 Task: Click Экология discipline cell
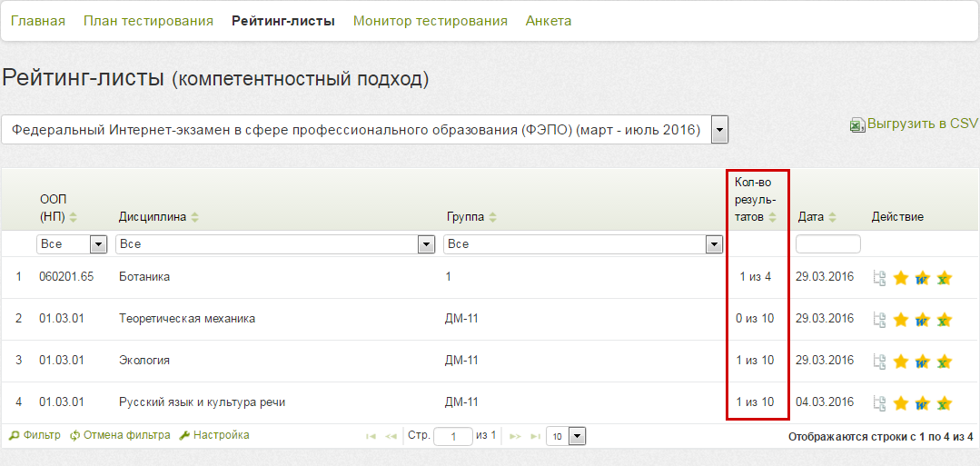(144, 361)
